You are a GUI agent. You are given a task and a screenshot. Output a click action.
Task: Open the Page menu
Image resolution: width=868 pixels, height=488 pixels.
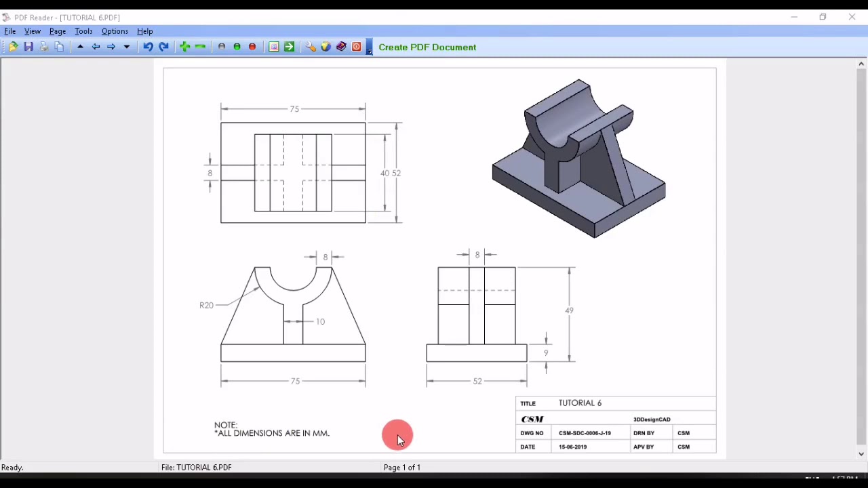[x=58, y=31]
